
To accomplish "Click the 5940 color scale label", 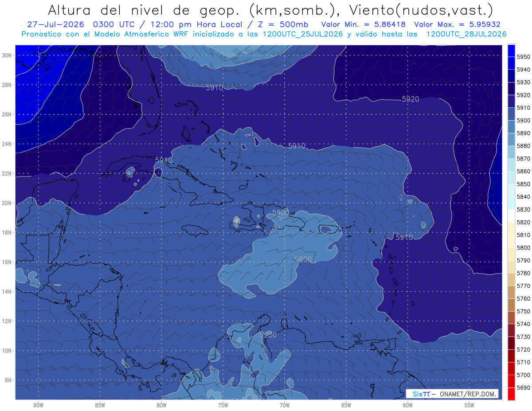I will 524,70.
